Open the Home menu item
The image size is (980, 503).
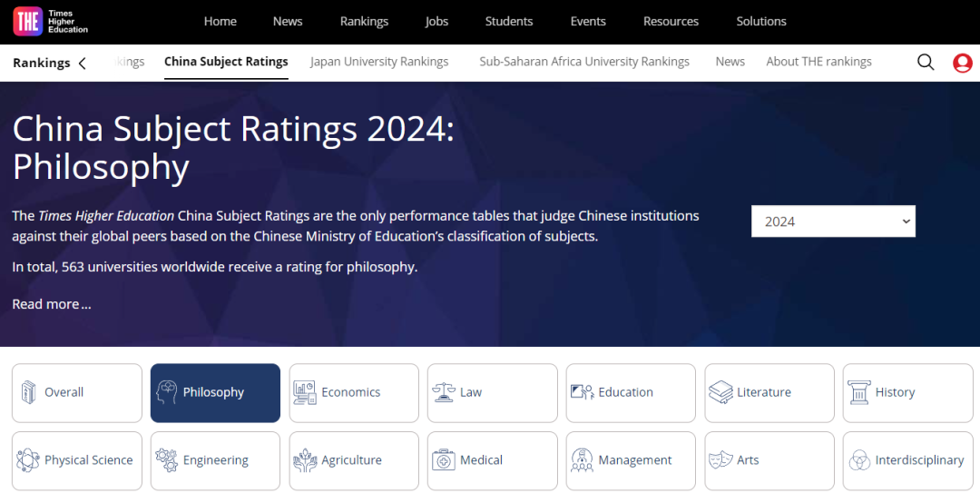[220, 21]
